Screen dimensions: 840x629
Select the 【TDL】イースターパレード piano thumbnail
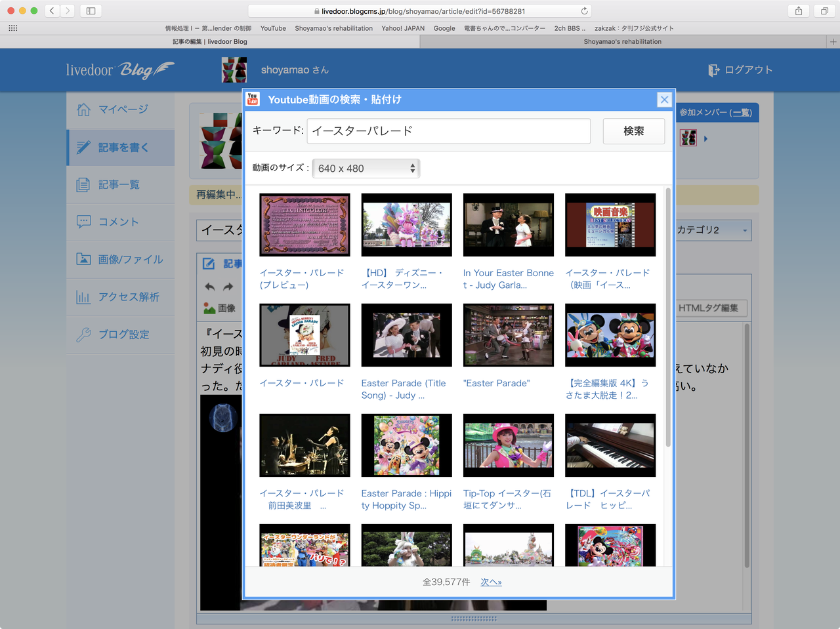[610, 445]
